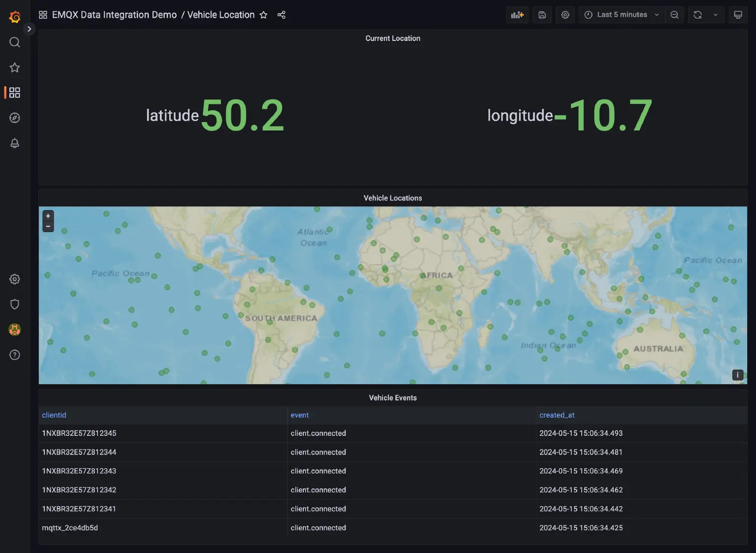Open Grafana help icon
Image resolution: width=756 pixels, height=553 pixels.
click(x=14, y=355)
